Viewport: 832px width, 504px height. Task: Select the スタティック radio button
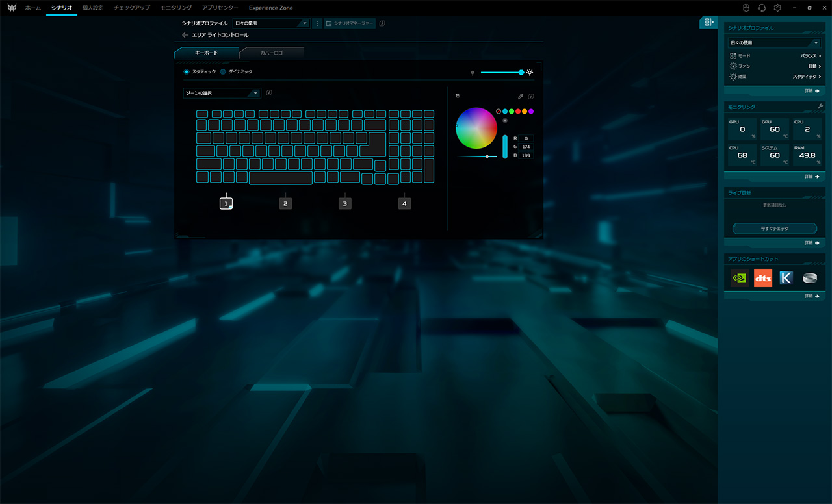pos(187,71)
